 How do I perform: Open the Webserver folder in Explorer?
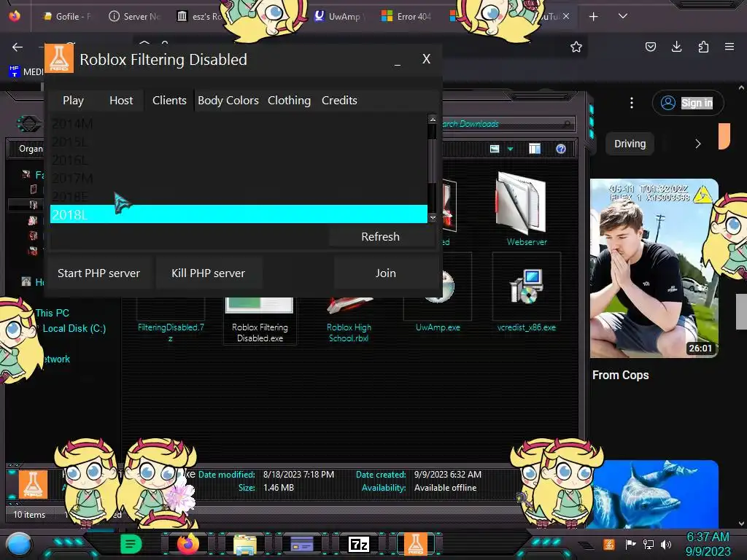pos(527,209)
